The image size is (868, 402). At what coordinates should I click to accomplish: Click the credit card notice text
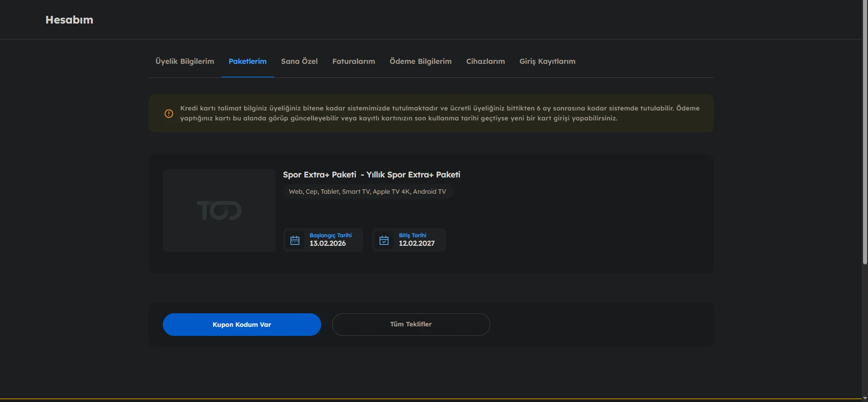click(x=440, y=113)
